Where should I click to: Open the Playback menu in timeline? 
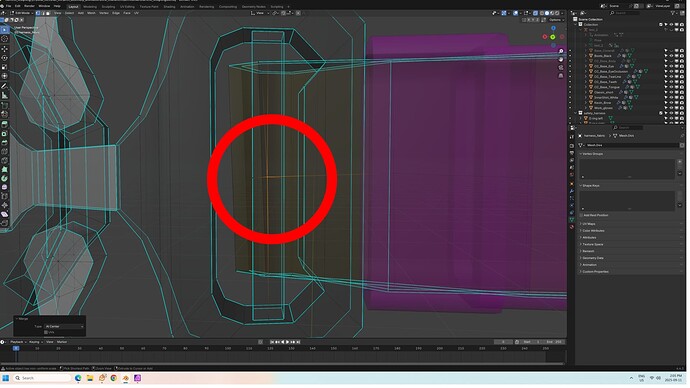point(18,343)
